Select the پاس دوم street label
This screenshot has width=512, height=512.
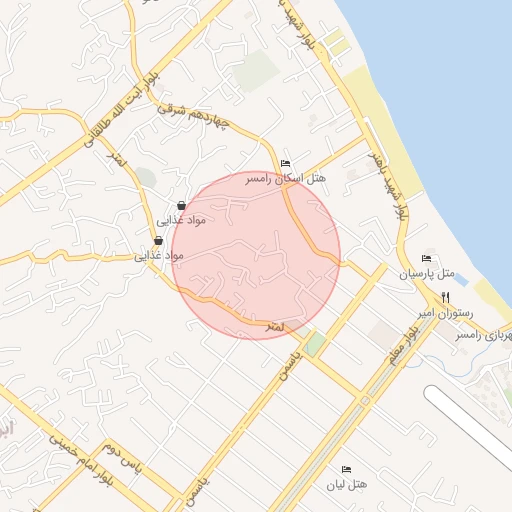(122, 458)
